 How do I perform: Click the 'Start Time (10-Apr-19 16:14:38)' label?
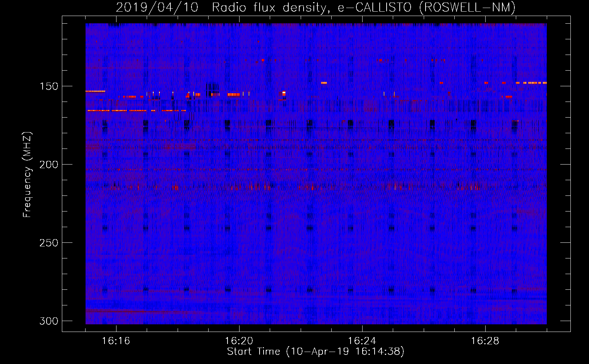point(316,352)
